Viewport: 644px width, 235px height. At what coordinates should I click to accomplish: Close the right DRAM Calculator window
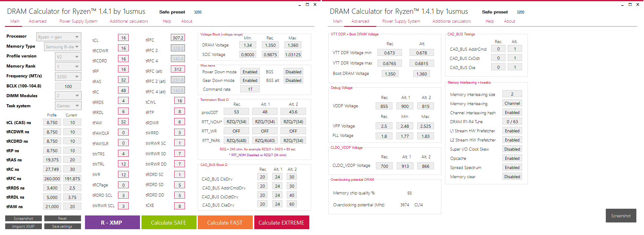[x=638, y=5]
